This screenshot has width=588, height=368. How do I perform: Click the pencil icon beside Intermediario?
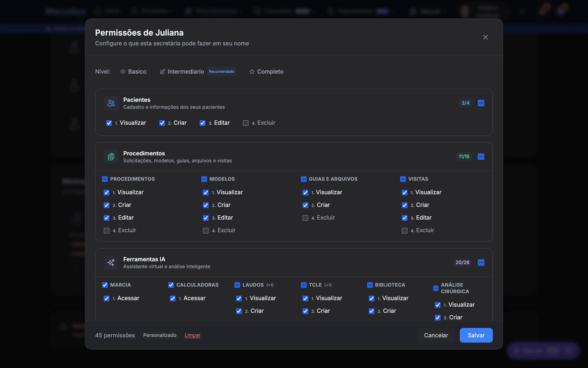tap(162, 72)
